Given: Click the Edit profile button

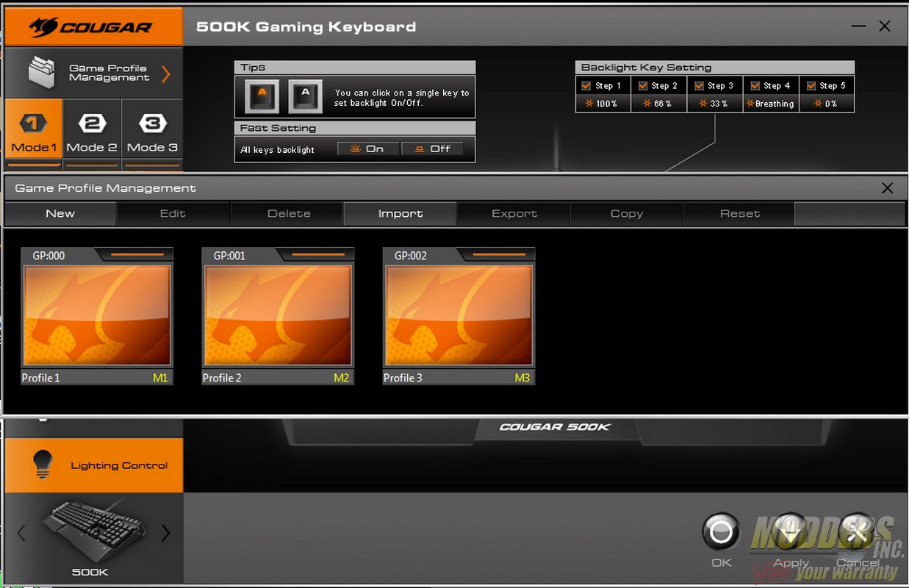Looking at the screenshot, I should [173, 213].
